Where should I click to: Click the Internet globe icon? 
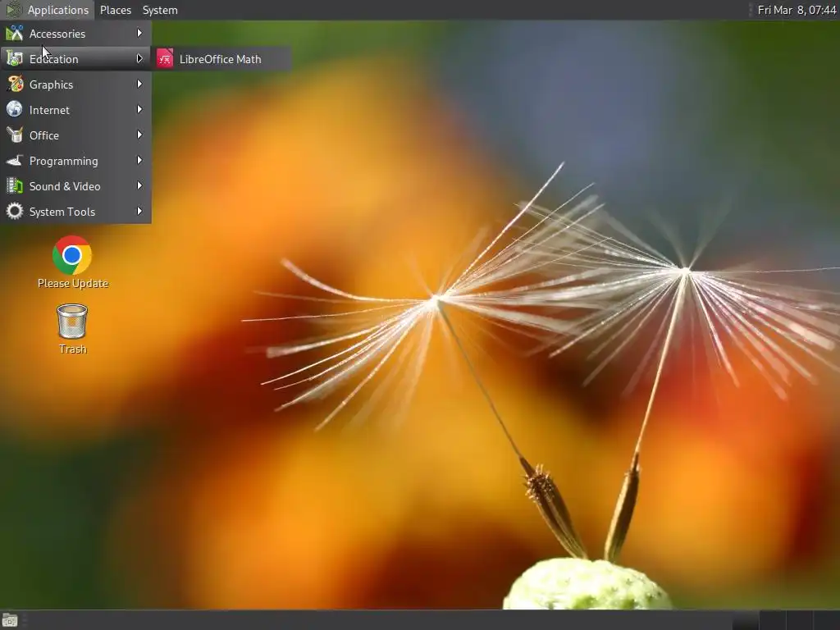[15, 109]
